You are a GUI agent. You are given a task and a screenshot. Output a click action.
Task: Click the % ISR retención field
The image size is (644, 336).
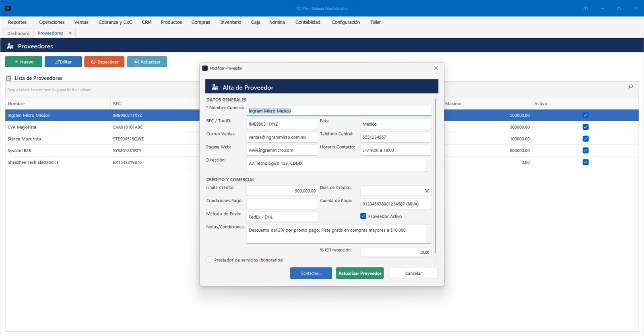coord(396,252)
